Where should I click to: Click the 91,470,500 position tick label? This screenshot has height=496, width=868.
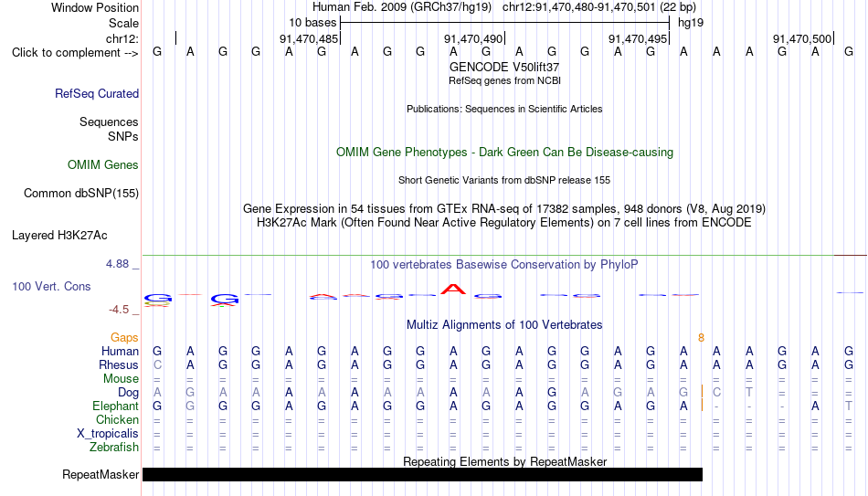tap(802, 38)
